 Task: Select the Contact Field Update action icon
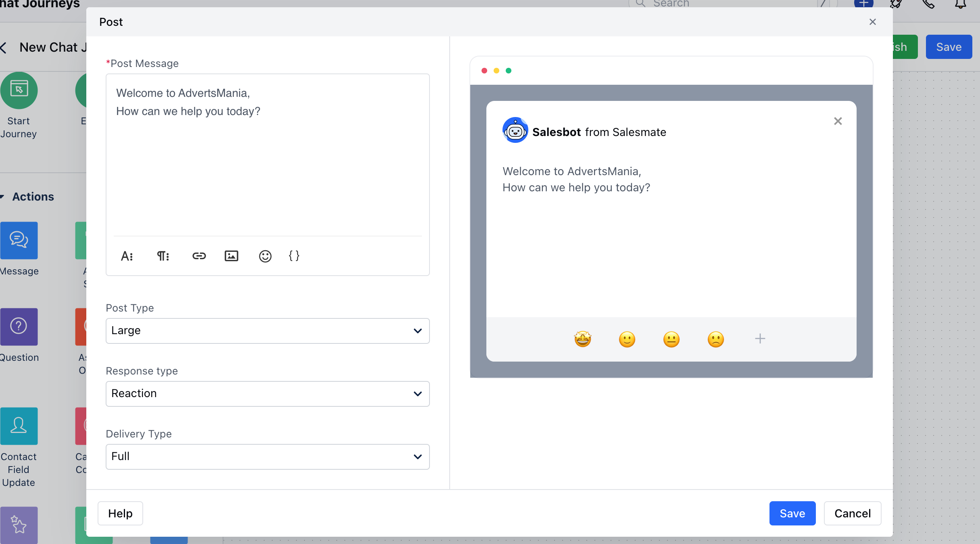pos(19,426)
